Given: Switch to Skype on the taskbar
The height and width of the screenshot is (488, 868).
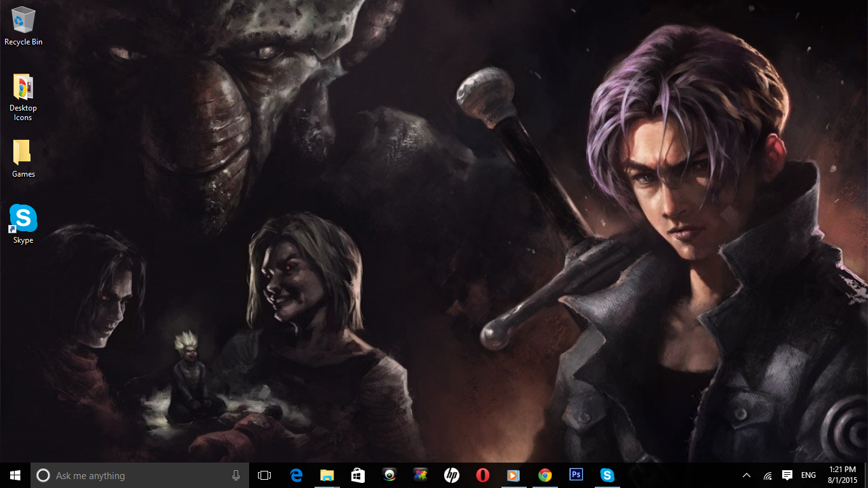Looking at the screenshot, I should [x=607, y=475].
